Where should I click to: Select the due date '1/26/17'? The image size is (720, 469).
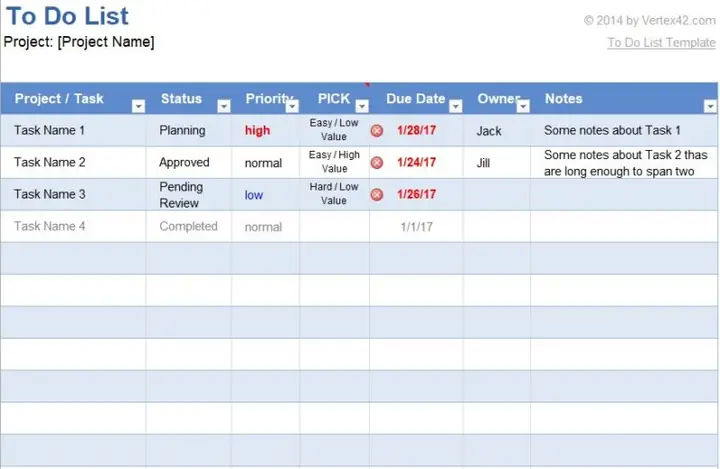[x=416, y=194]
